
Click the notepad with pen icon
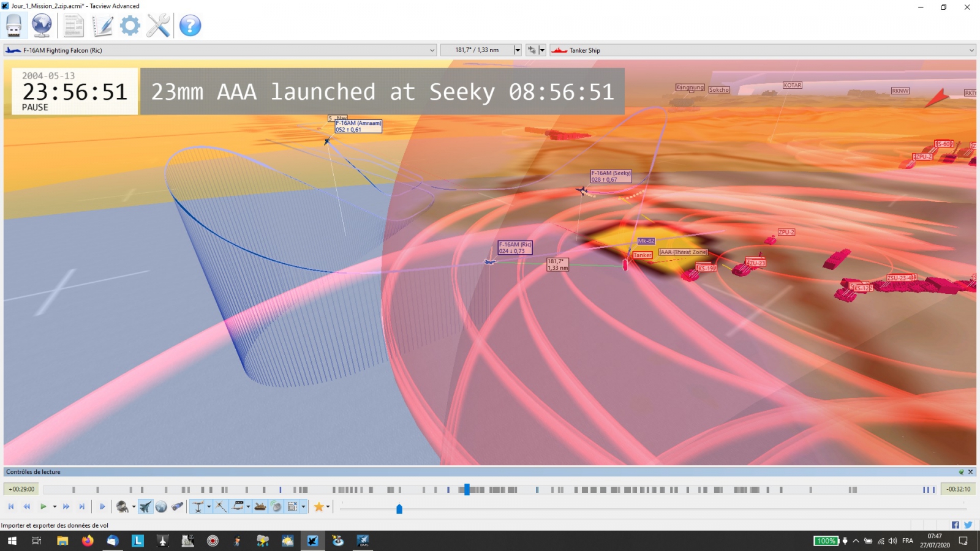coord(102,26)
